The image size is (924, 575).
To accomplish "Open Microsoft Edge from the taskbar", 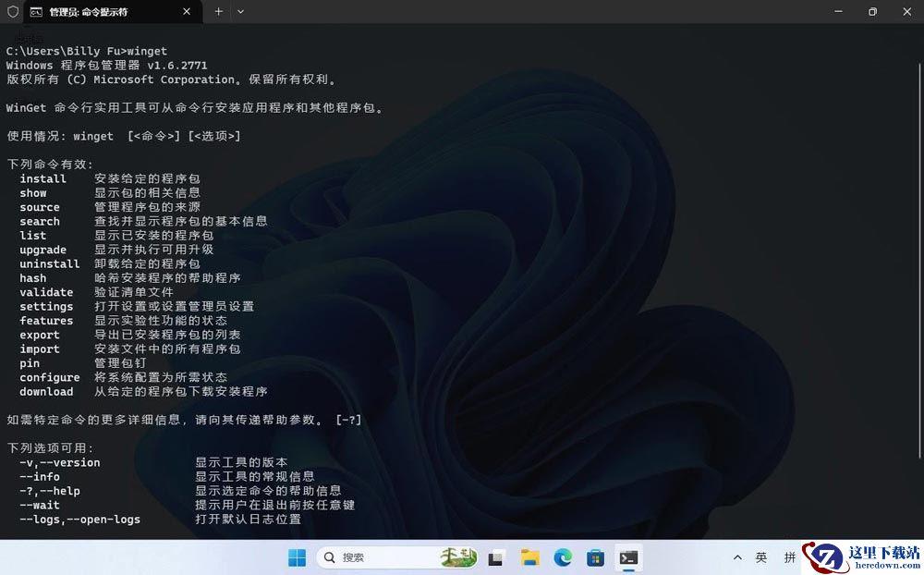I will pos(563,557).
